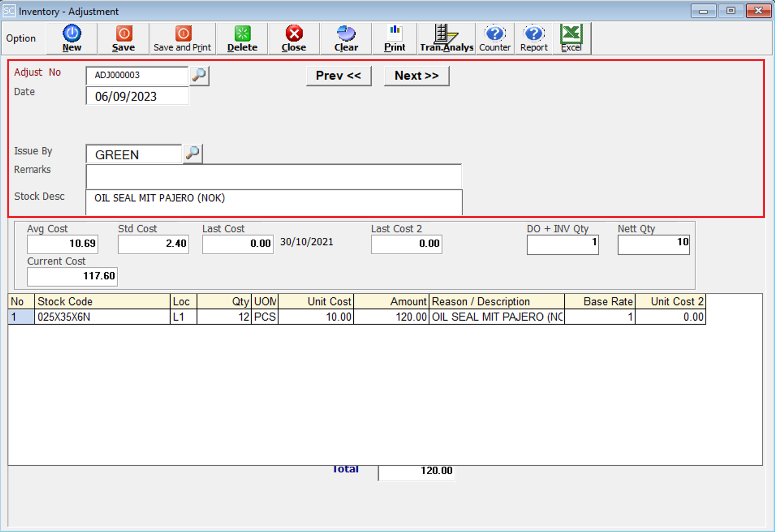Click UOM cell PCS
Viewport: 775px width, 532px height.
tap(265, 317)
